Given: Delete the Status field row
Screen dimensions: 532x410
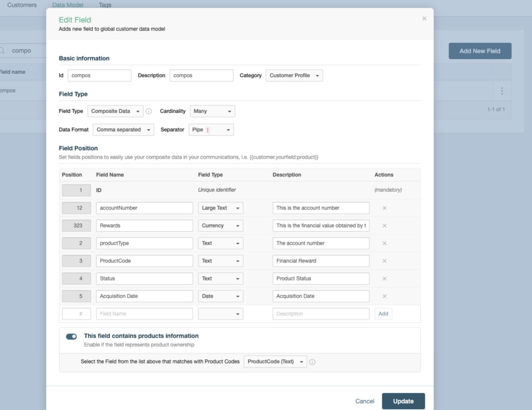Looking at the screenshot, I should 384,278.
